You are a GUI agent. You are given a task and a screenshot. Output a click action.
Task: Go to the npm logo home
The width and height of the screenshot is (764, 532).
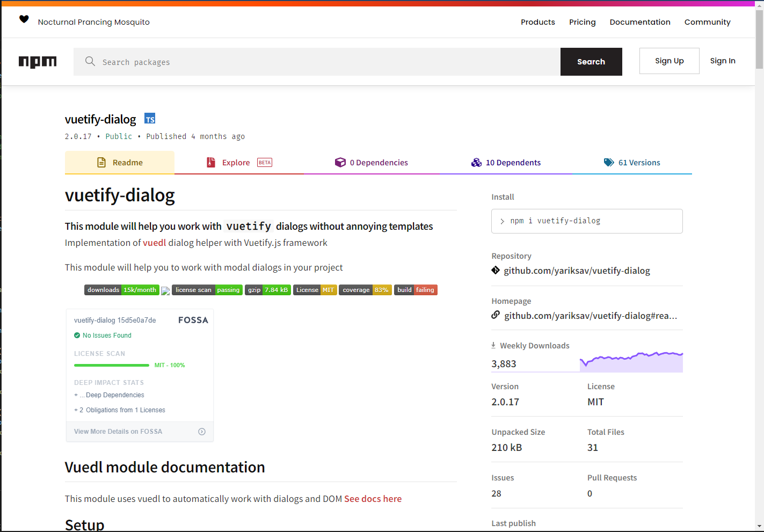click(38, 62)
